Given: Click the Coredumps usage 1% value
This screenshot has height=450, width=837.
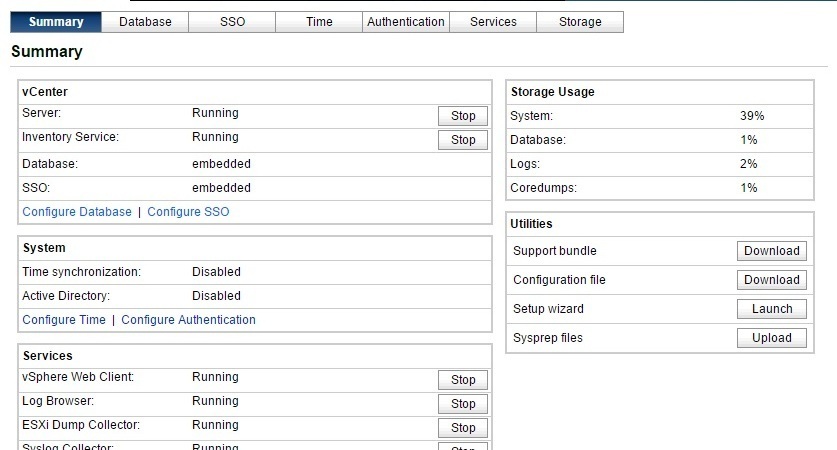Looking at the screenshot, I should 749,188.
